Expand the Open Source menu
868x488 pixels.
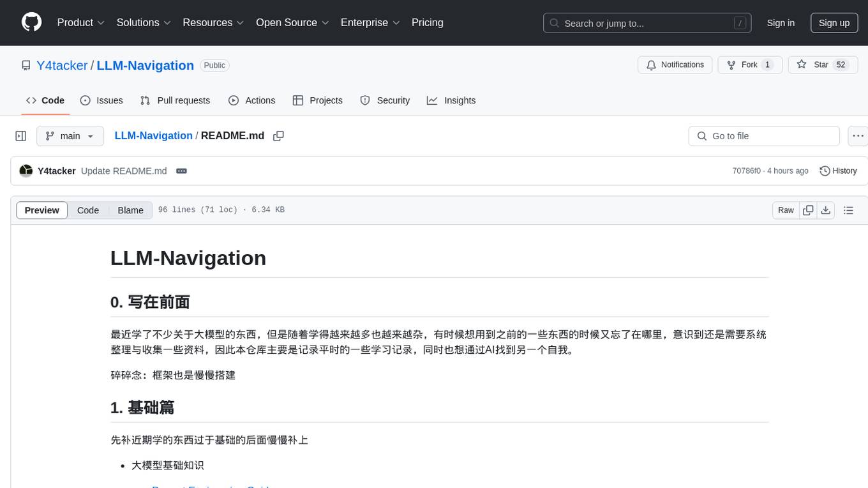point(292,22)
